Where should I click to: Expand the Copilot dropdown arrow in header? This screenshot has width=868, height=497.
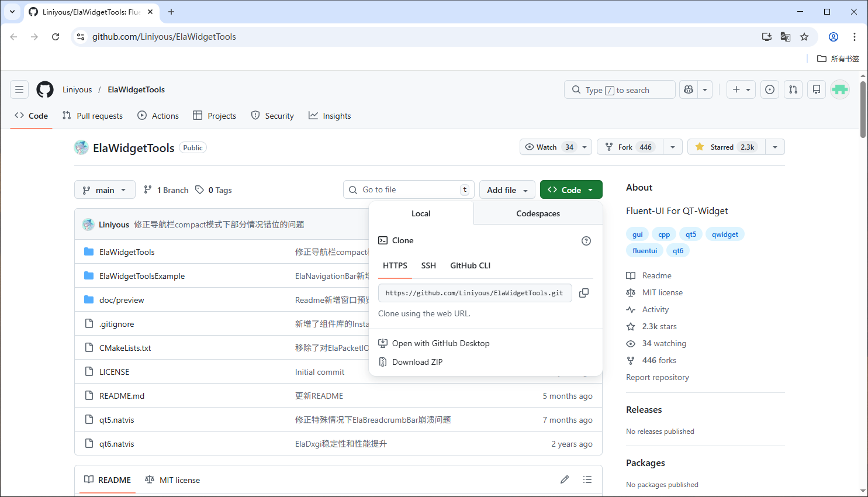tap(705, 89)
